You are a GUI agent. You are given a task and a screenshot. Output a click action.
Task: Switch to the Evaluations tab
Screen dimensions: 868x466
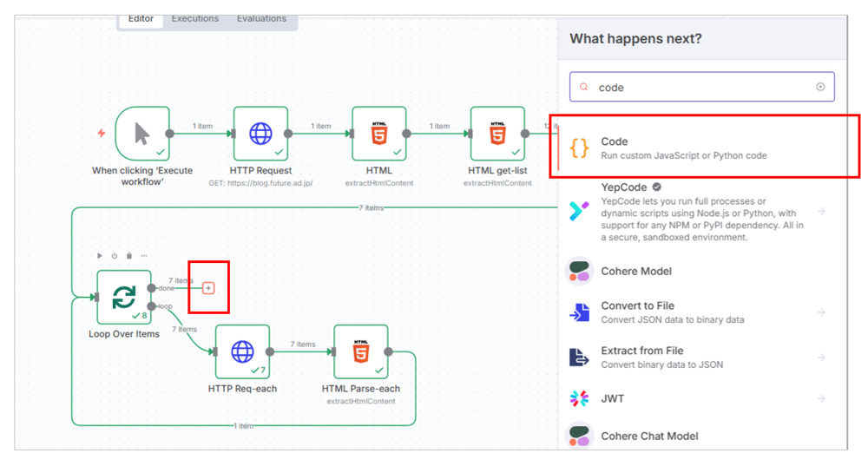261,18
